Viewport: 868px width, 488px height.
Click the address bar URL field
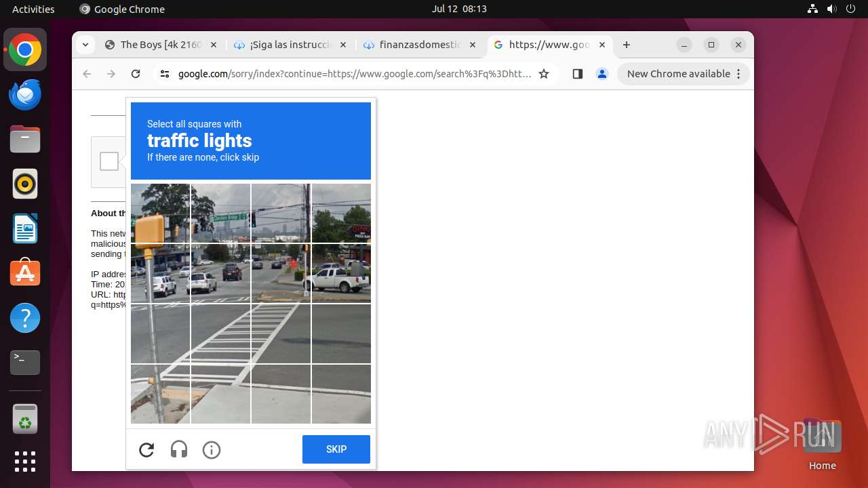point(355,74)
